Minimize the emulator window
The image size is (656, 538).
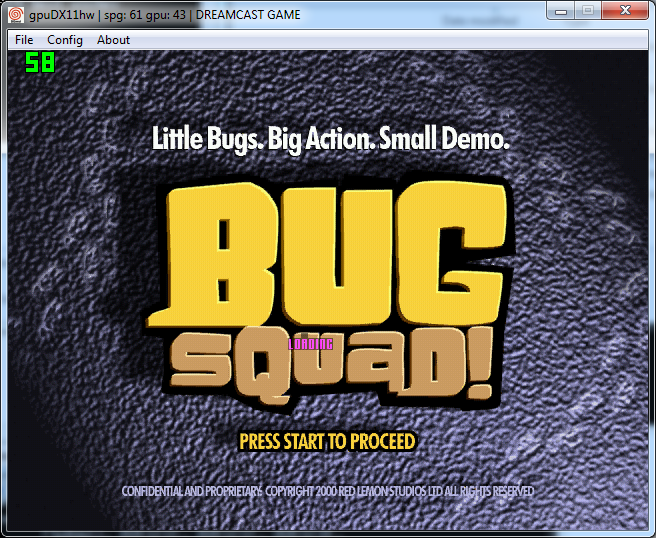[x=561, y=11]
